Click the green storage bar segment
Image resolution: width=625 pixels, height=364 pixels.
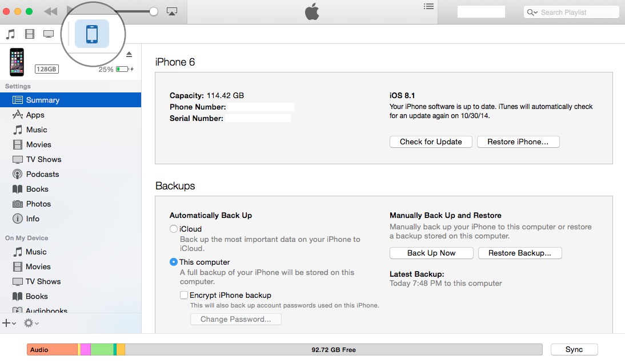pos(102,350)
